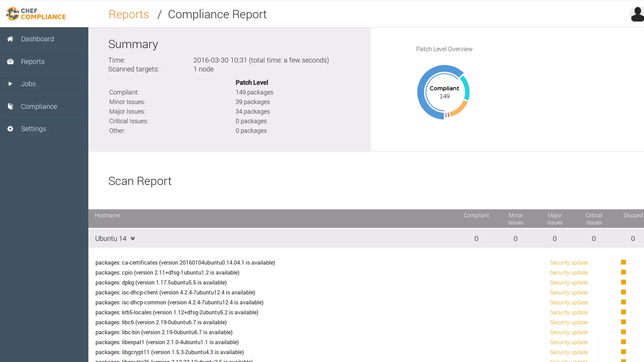Screen dimensions: 644x362
Task: Open Jobs in the sidebar
Action: pos(28,84)
